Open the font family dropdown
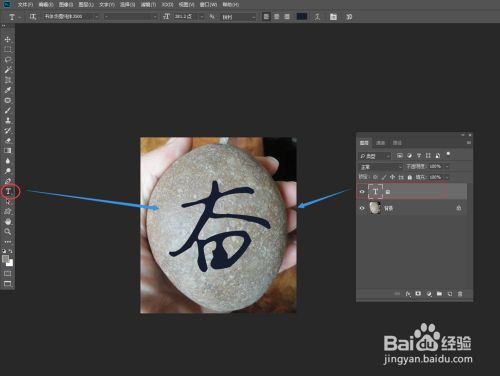This screenshot has width=500, height=376. point(71,16)
